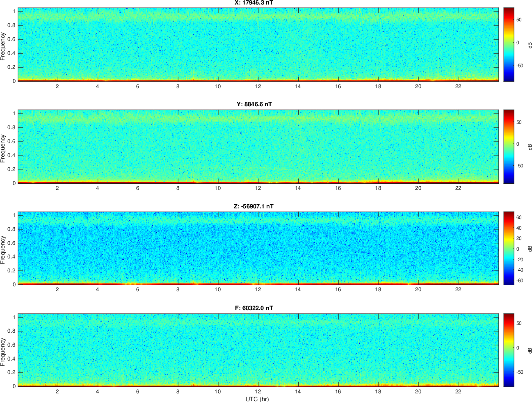Click the 60 tick on Z colorbar
The height and width of the screenshot is (402, 532).
pyautogui.click(x=519, y=217)
